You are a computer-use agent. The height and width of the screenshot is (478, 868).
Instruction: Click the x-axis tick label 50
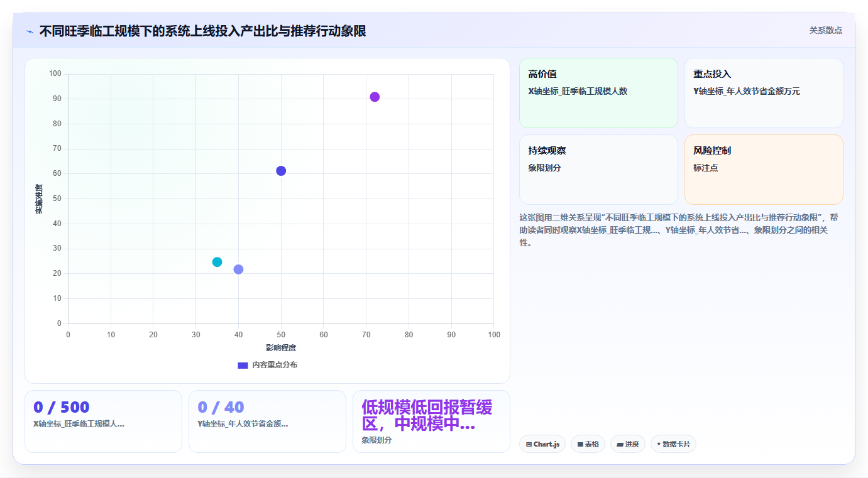(x=281, y=335)
